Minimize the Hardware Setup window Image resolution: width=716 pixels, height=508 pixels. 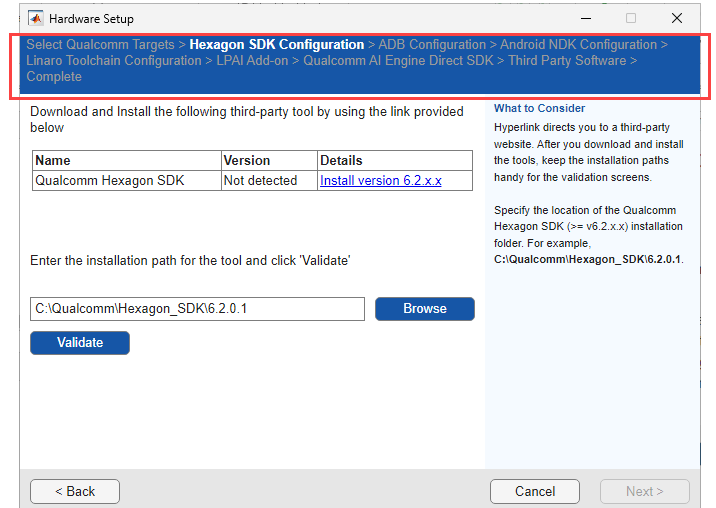coord(585,18)
